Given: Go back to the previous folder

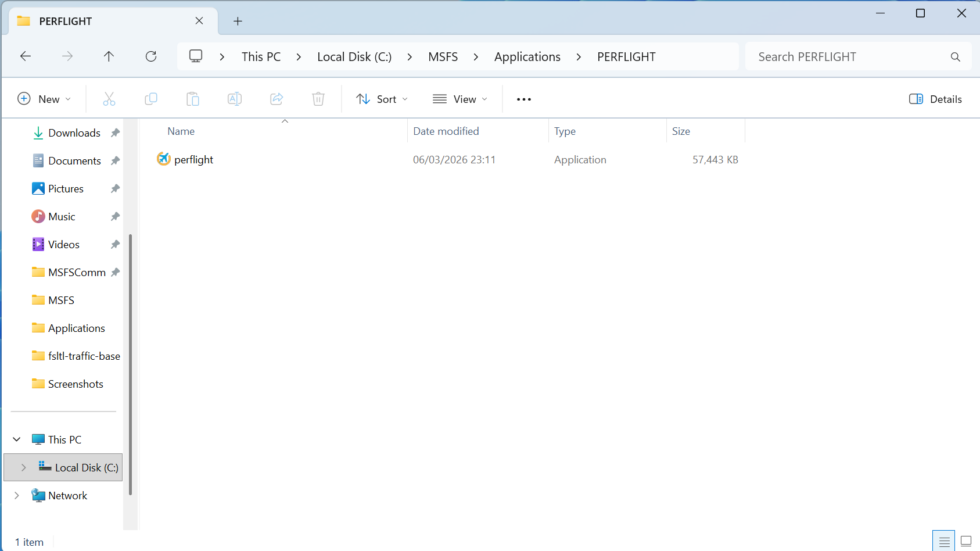Looking at the screenshot, I should (x=26, y=56).
